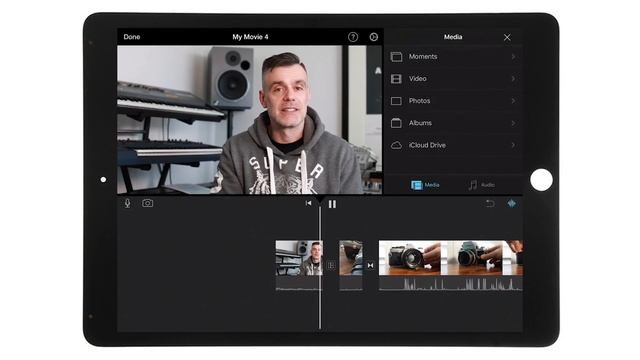Screen dimensions: 640x360
Task: Edit transition between first and second clips
Action: coord(331,266)
